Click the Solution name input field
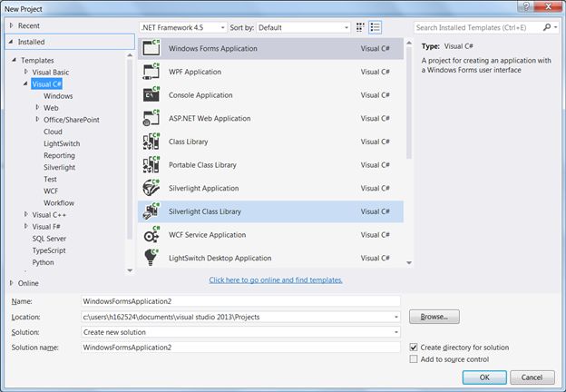Screen dimensions: 566x392 (x=240, y=348)
